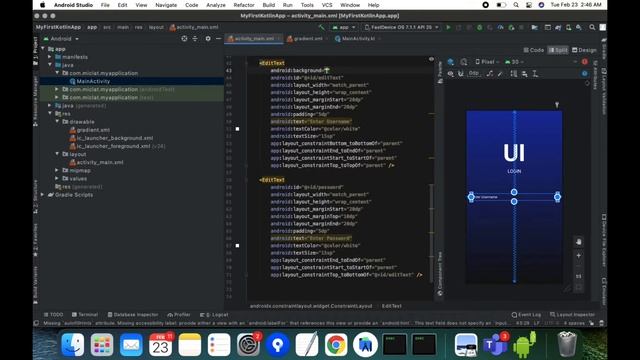Open the Profiler tool window

179,315
